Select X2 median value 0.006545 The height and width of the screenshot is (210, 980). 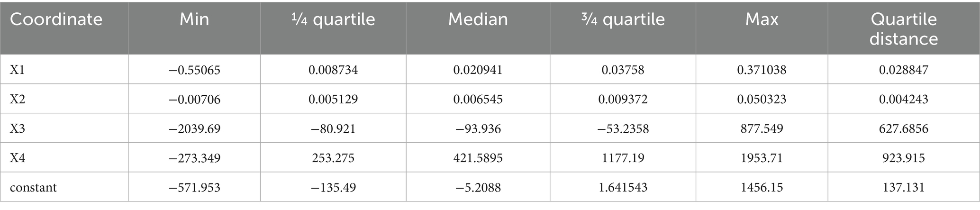478,99
